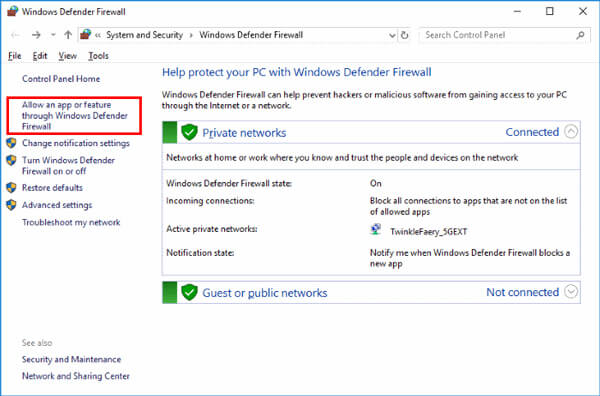Click the firewall icon in address bar
This screenshot has height=396, width=600.
pos(85,34)
